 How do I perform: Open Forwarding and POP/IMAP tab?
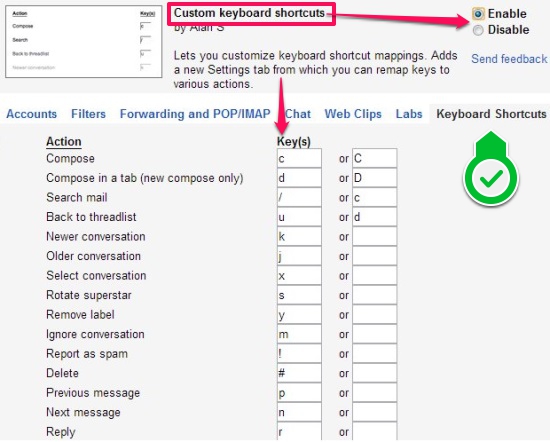195,114
